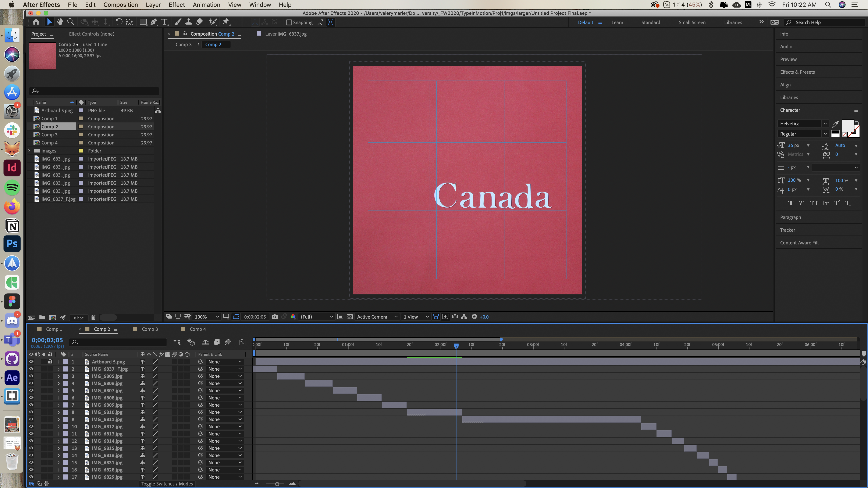Select the Horizontal Type tool
Image resolution: width=868 pixels, height=488 pixels.
click(x=164, y=22)
